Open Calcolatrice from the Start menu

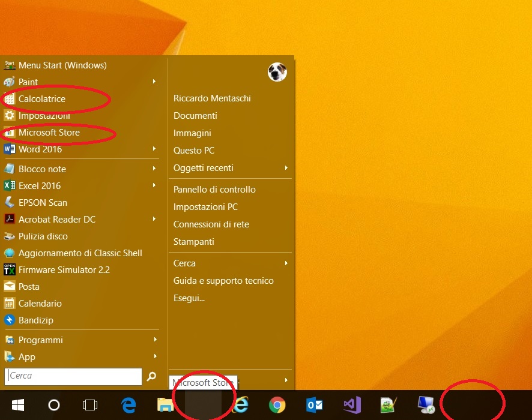click(42, 99)
